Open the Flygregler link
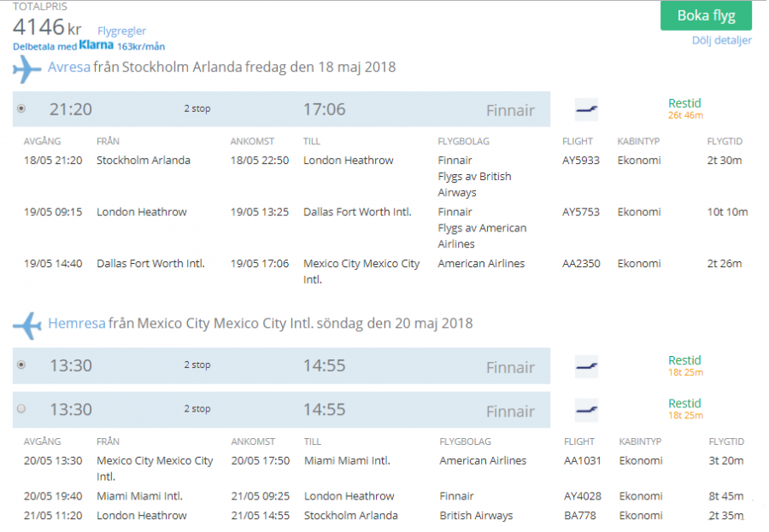Screen dimensions: 769x532 121,31
